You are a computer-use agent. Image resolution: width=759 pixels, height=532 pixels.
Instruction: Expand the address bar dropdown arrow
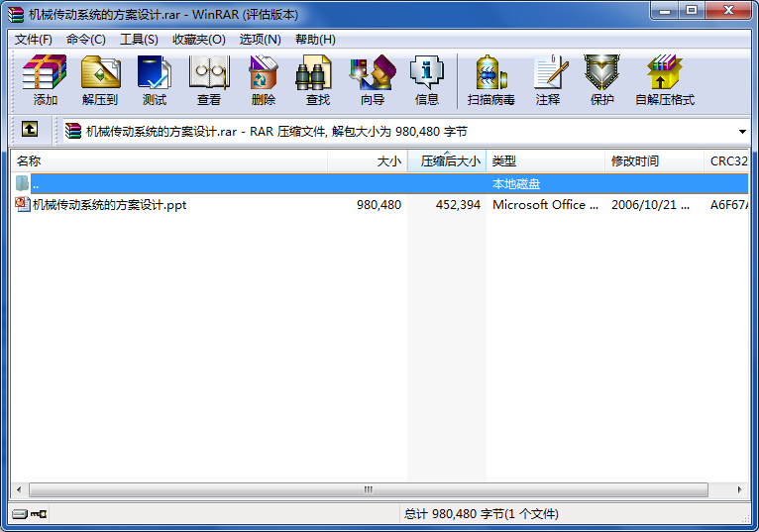pos(742,132)
